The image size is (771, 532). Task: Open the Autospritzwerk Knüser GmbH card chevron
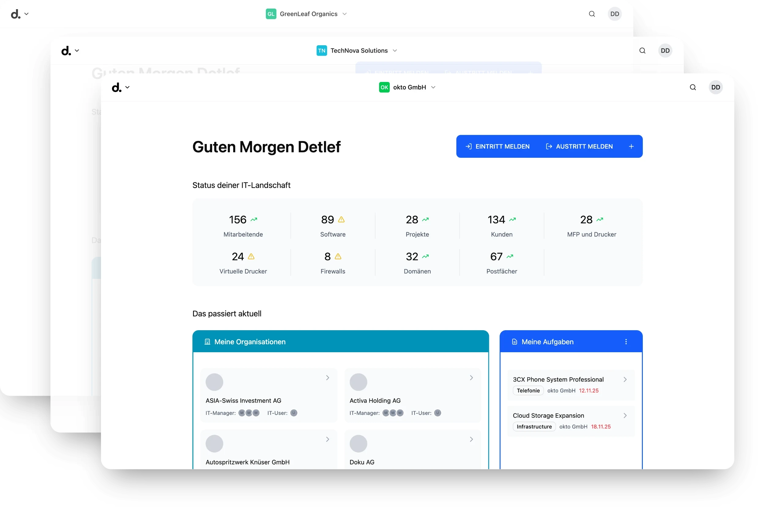coord(327,439)
